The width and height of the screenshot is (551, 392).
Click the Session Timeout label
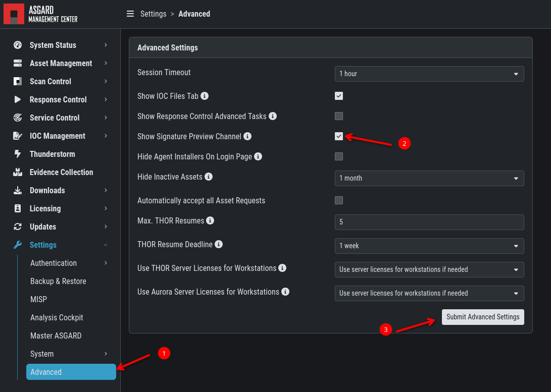point(164,72)
